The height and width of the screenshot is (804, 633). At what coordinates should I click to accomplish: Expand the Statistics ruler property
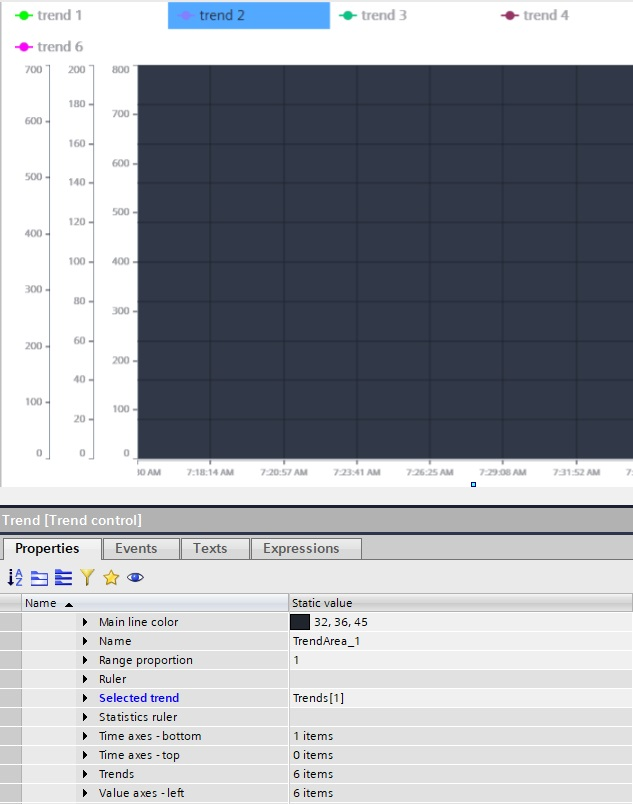pyautogui.click(x=85, y=717)
